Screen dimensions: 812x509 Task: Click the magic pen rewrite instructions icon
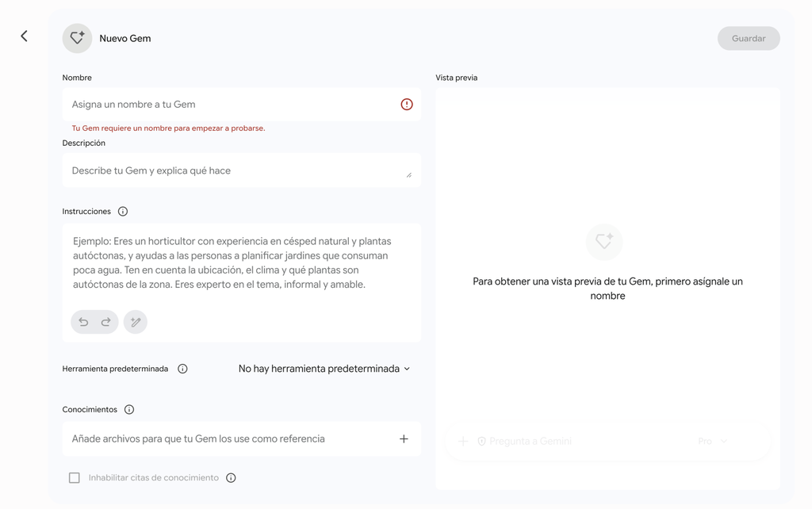tap(135, 322)
